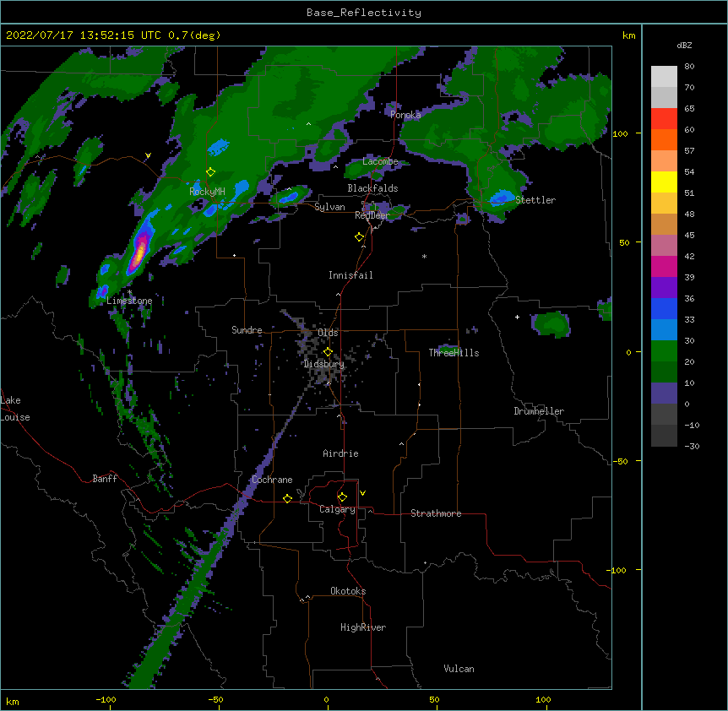Click the Calgary city label

[337, 509]
